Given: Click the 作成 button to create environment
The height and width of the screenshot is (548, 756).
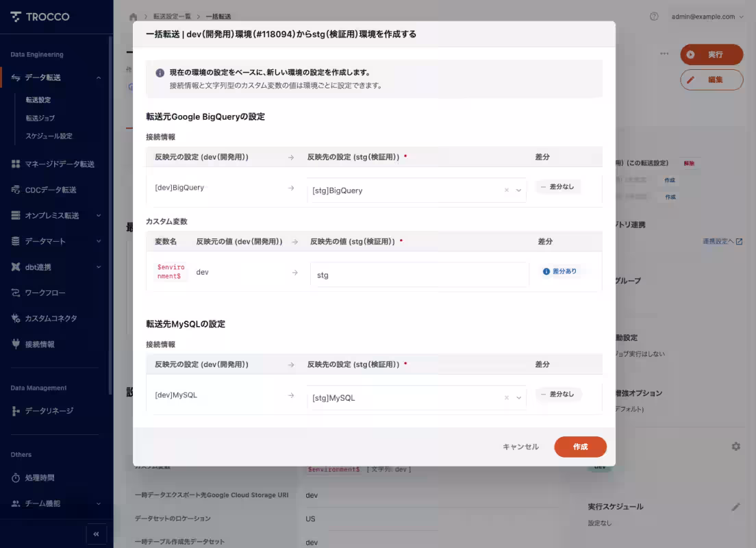Looking at the screenshot, I should point(580,447).
